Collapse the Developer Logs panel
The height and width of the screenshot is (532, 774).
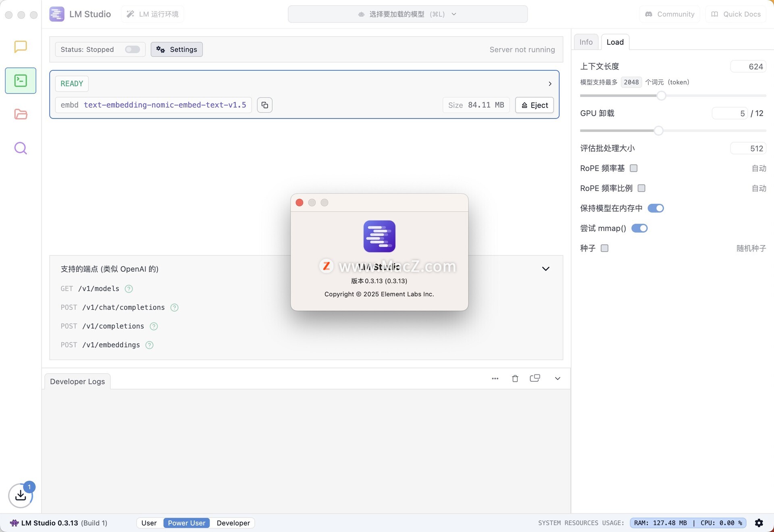558,378
